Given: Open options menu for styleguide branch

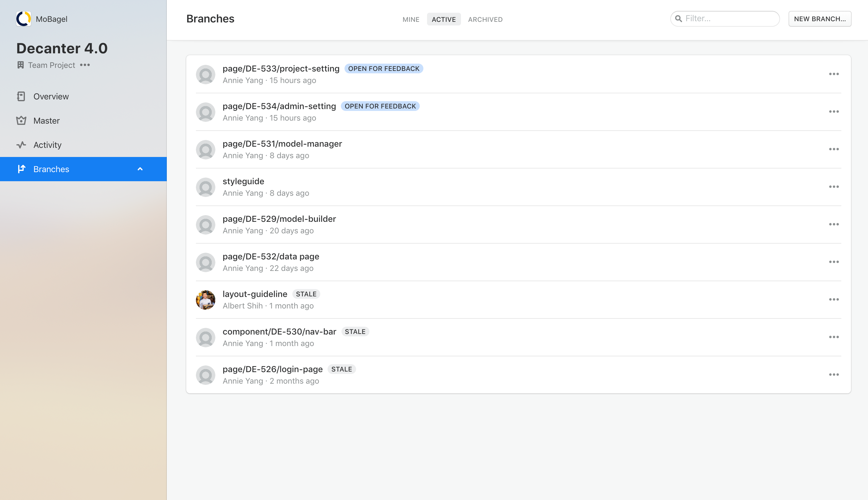Looking at the screenshot, I should point(834,187).
